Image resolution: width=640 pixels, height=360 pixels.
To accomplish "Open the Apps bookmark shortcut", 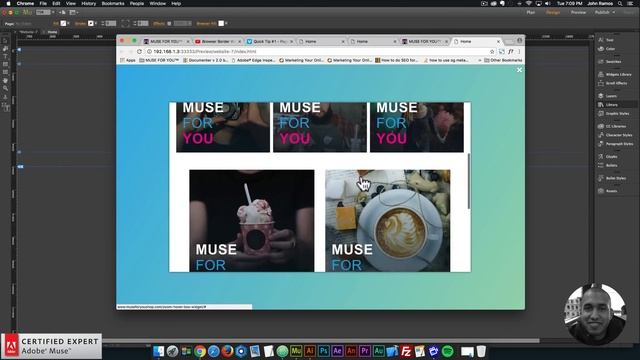I will (x=127, y=60).
